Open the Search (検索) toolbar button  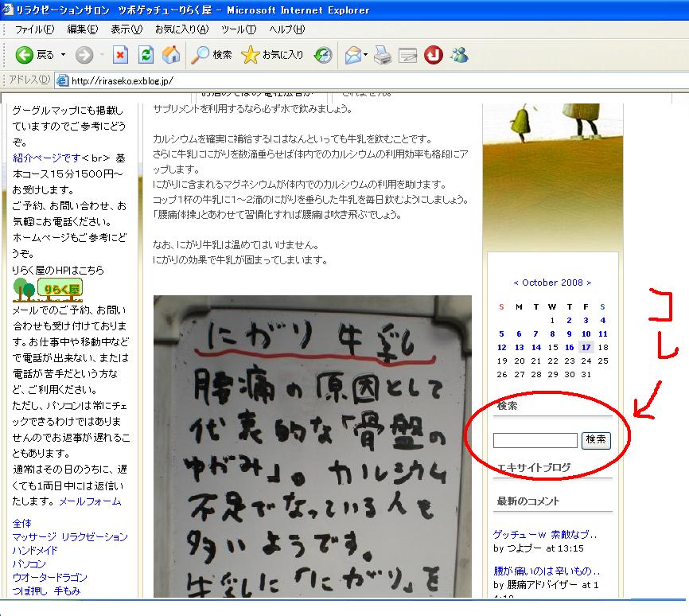pyautogui.click(x=212, y=55)
